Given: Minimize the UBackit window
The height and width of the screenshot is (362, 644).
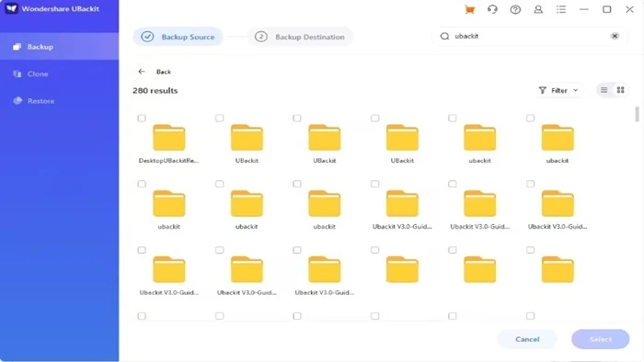Looking at the screenshot, I should (x=584, y=9).
